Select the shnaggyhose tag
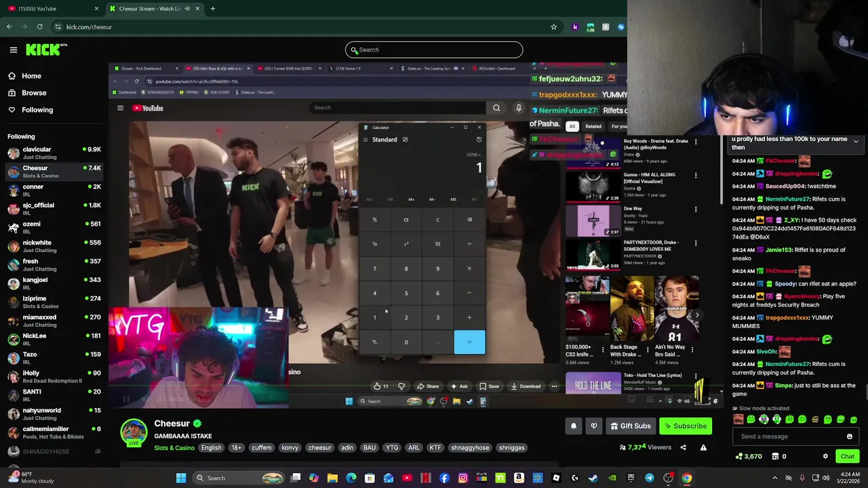The height and width of the screenshot is (488, 868). 470,448
